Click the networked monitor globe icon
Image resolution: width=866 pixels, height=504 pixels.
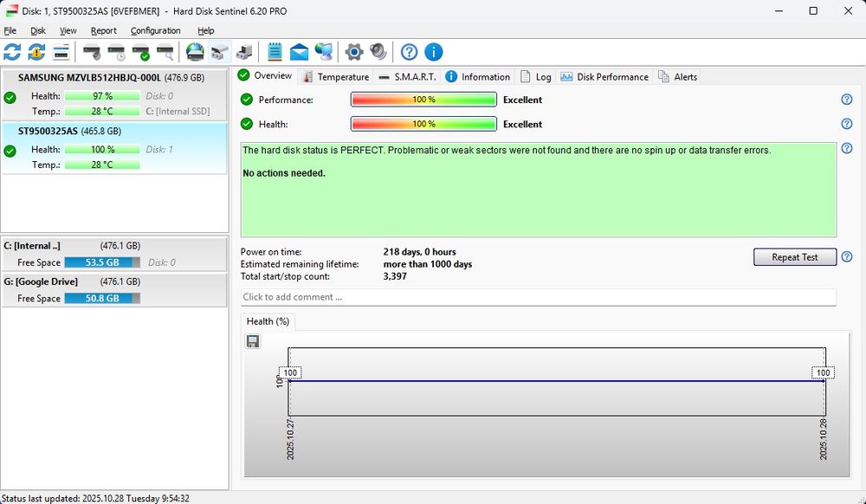tap(324, 53)
